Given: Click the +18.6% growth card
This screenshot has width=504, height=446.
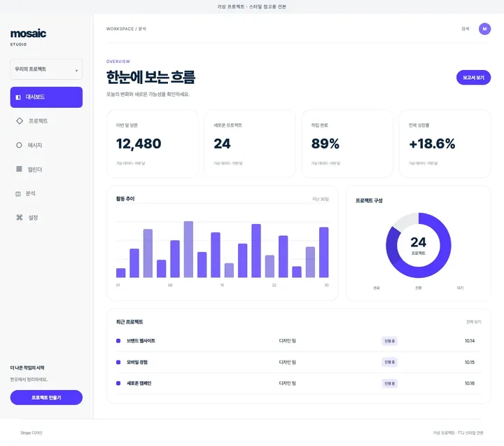Looking at the screenshot, I should pyautogui.click(x=445, y=144).
